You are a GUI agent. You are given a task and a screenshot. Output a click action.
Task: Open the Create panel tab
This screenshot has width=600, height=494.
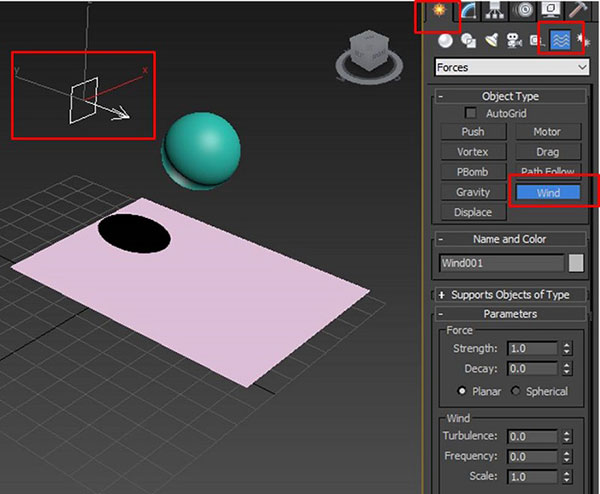pyautogui.click(x=437, y=14)
